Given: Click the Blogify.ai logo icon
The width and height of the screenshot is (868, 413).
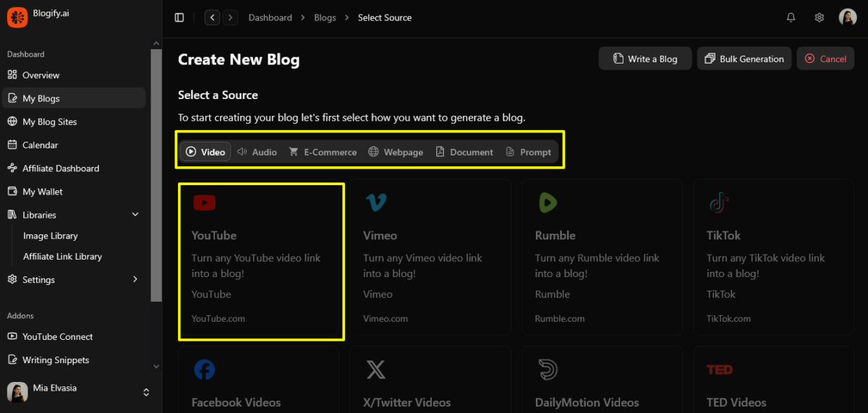Looking at the screenshot, I should coord(17,17).
